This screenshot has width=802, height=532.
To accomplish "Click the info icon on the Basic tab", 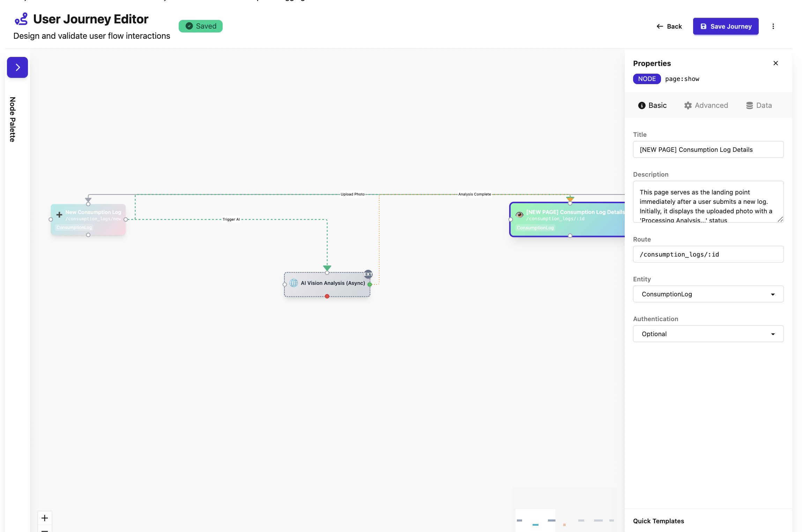I will [x=642, y=105].
